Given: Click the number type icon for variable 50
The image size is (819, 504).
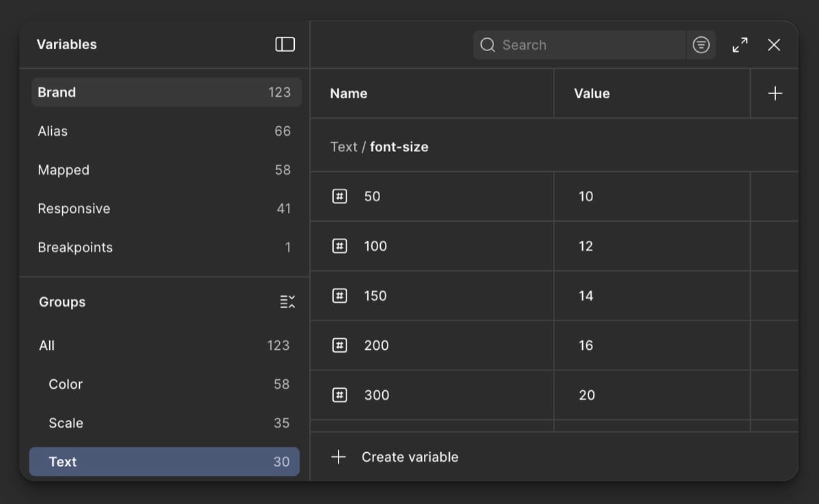Looking at the screenshot, I should click(x=339, y=196).
